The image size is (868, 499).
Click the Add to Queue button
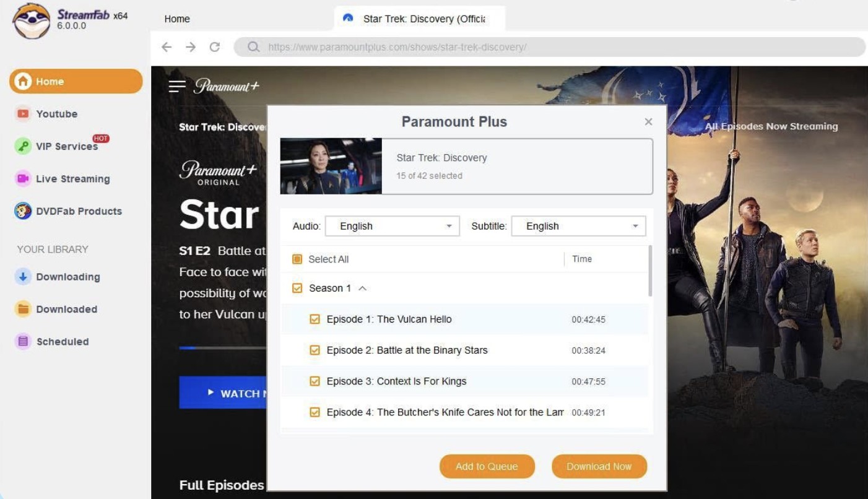[x=487, y=466]
